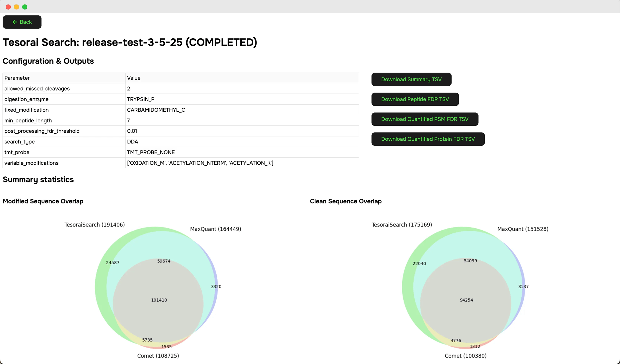Click the Tesorai Search page title
This screenshot has width=620, height=364.
[x=130, y=42]
